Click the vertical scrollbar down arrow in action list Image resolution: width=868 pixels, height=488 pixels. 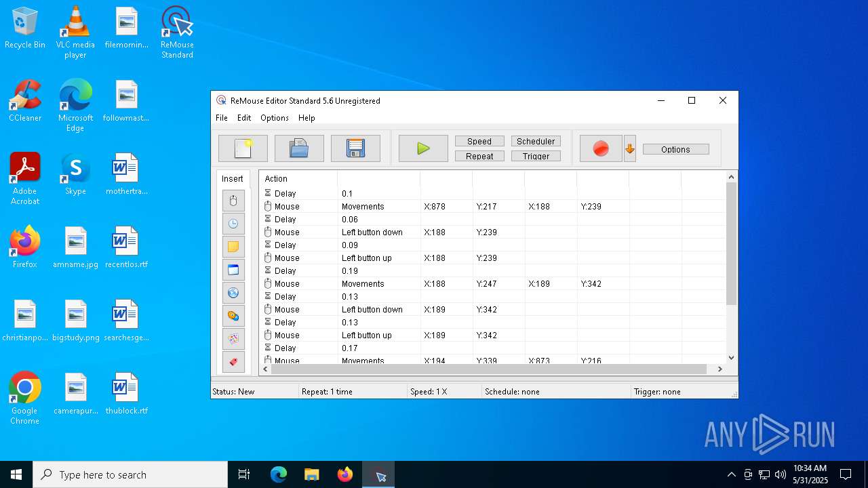point(731,358)
